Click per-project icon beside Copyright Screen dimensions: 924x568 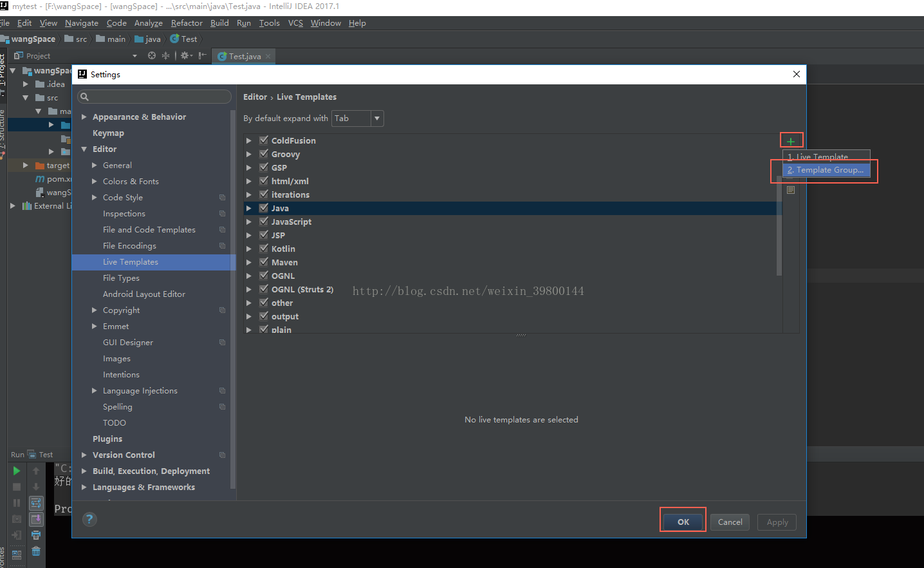[x=222, y=310]
